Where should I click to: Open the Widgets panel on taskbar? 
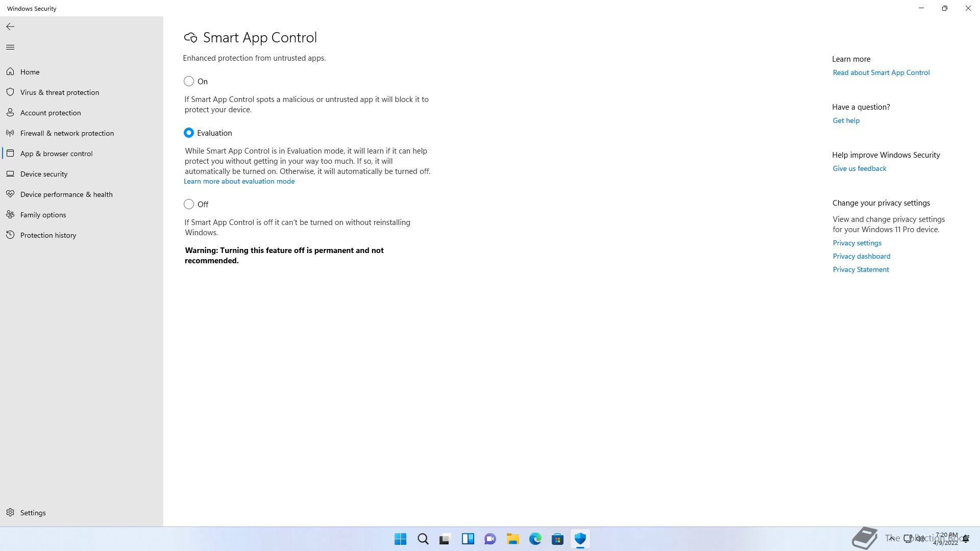[x=468, y=539]
